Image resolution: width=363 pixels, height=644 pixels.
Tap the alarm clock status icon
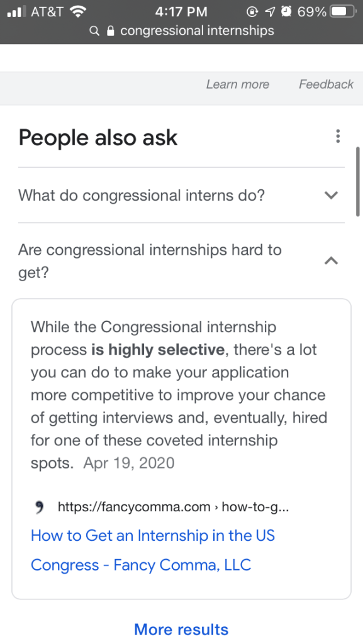(x=286, y=11)
